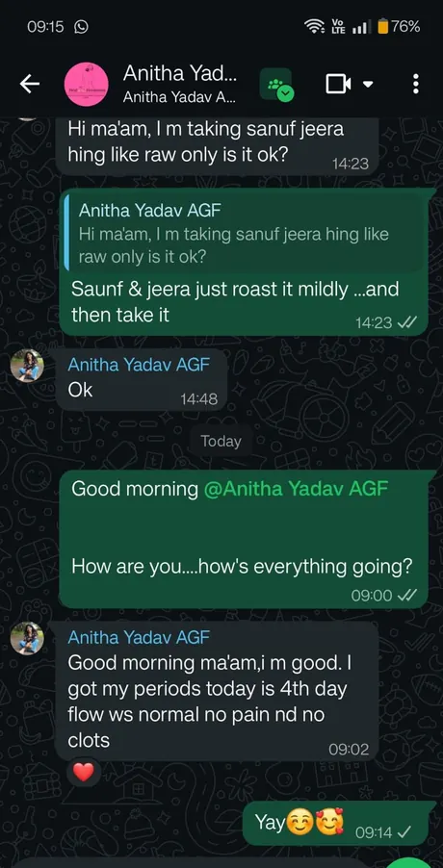Tap the quoted reply from Anitha Yadav AGF
This screenshot has width=443, height=868.
[244, 234]
